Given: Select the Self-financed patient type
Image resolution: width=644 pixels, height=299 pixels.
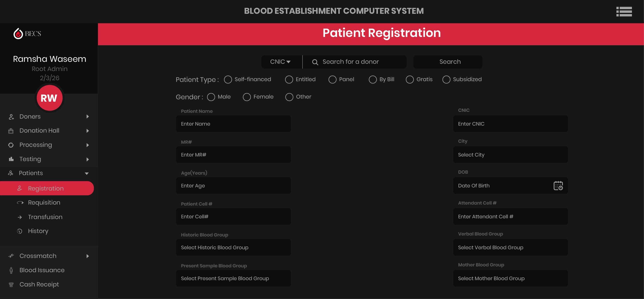Looking at the screenshot, I should pyautogui.click(x=228, y=79).
